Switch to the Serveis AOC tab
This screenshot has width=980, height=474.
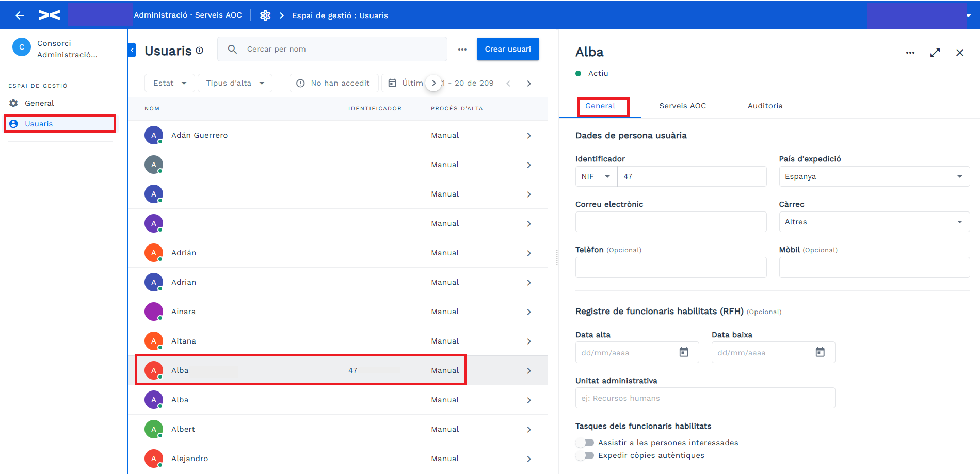[x=682, y=106]
